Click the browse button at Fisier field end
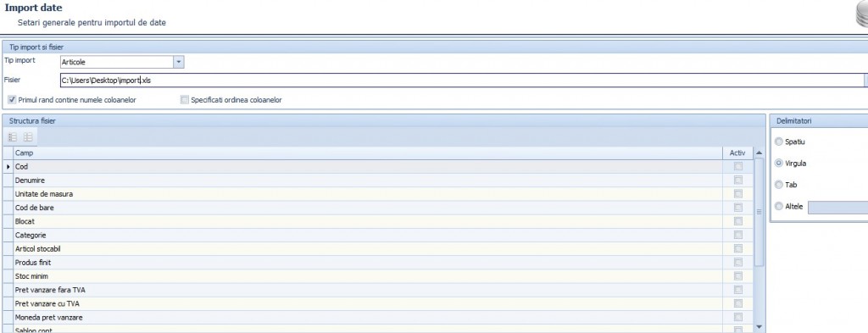Viewport: 868px width, 333px height. tap(865, 80)
